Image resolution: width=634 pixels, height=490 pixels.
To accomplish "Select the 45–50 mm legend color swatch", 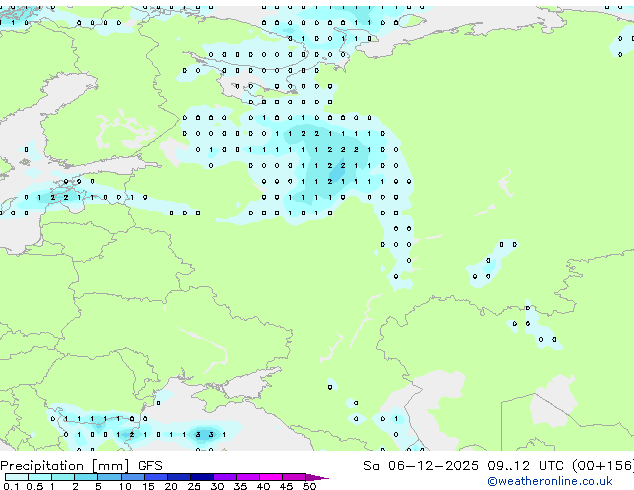I will pyautogui.click(x=294, y=477).
